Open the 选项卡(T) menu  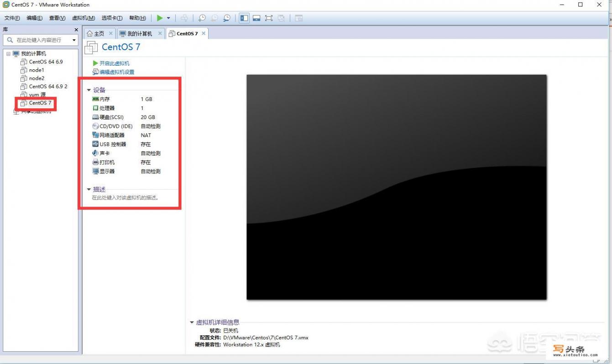pyautogui.click(x=112, y=18)
